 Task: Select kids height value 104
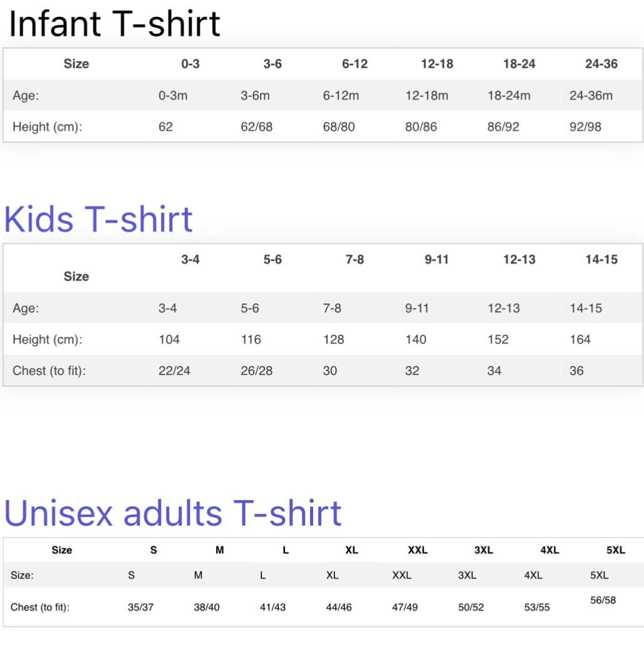point(169,340)
